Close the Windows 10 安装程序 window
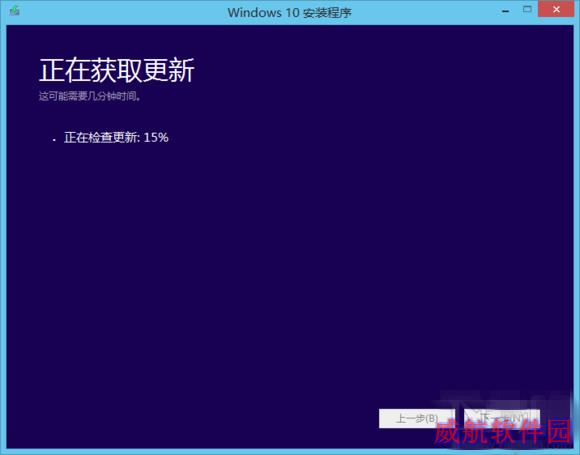Image resolution: width=580 pixels, height=455 pixels. [556, 10]
